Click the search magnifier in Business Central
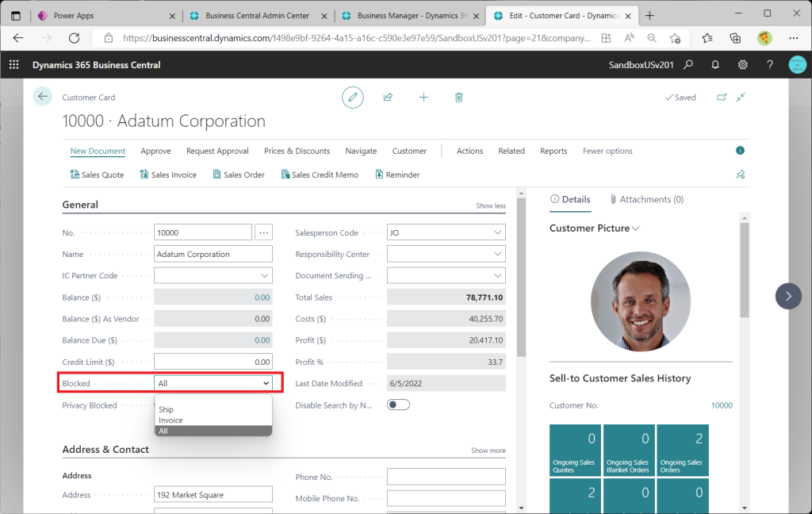The image size is (812, 514). pos(688,65)
